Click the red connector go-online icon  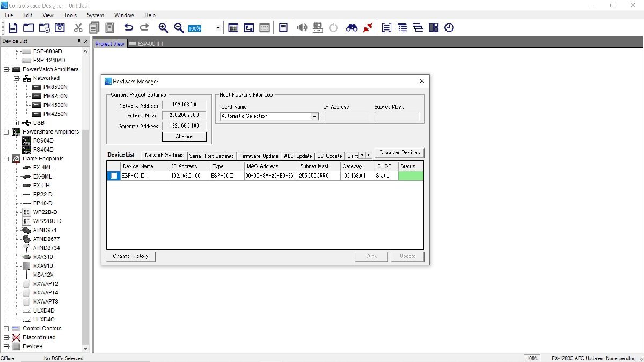[x=368, y=27]
